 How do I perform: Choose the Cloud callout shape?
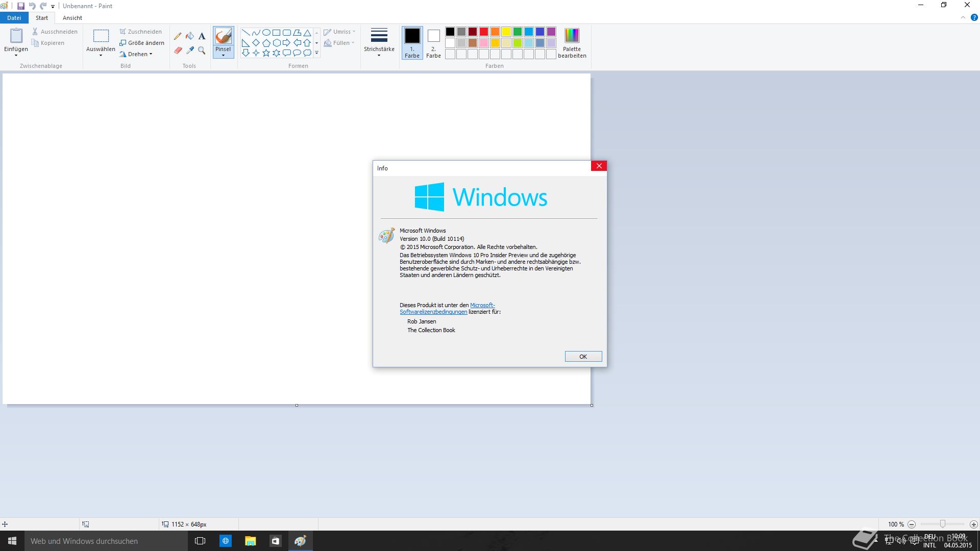(x=307, y=53)
